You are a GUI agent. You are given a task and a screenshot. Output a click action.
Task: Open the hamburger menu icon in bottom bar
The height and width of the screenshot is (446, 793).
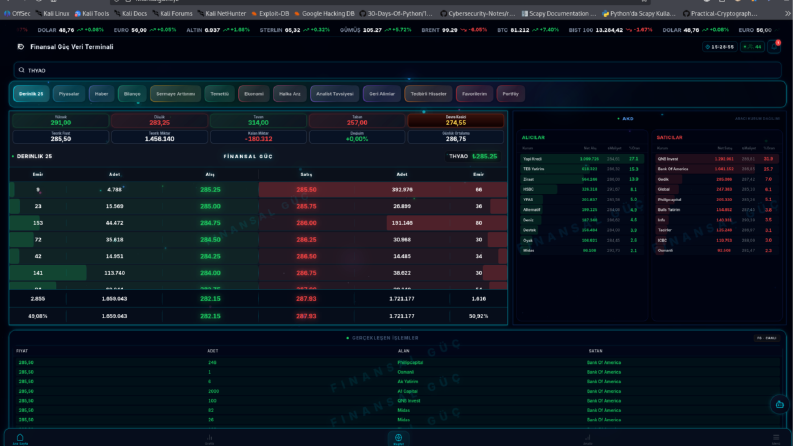point(776,439)
